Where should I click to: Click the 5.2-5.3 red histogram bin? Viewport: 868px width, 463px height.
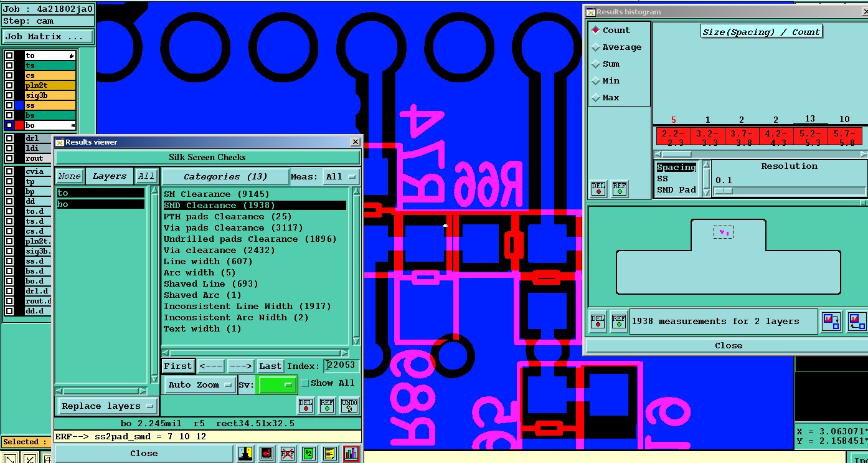[x=810, y=136]
